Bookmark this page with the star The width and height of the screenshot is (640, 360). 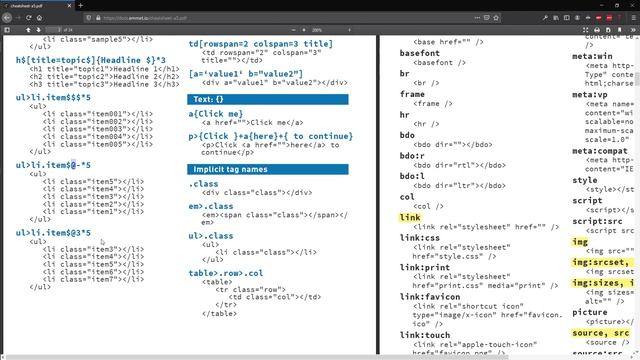[496, 18]
